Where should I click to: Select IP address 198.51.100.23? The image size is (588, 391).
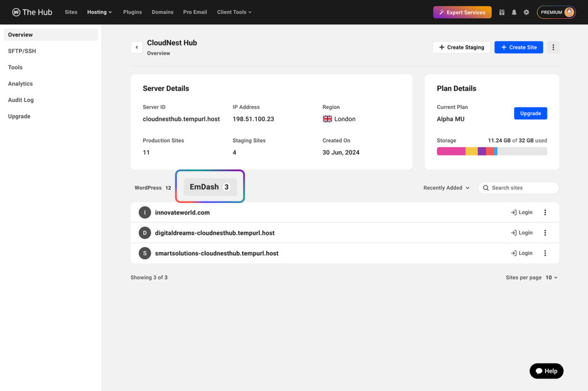253,119
